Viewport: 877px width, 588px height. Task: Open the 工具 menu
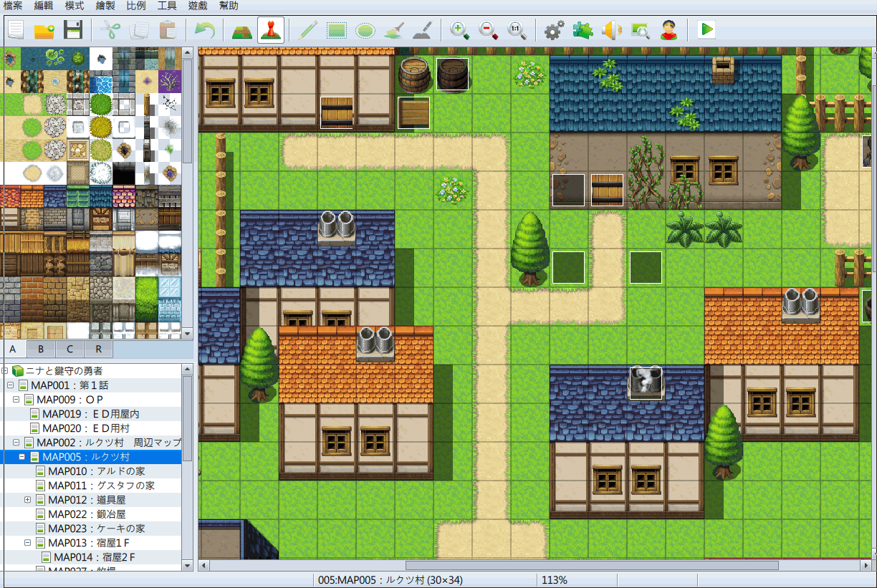167,6
